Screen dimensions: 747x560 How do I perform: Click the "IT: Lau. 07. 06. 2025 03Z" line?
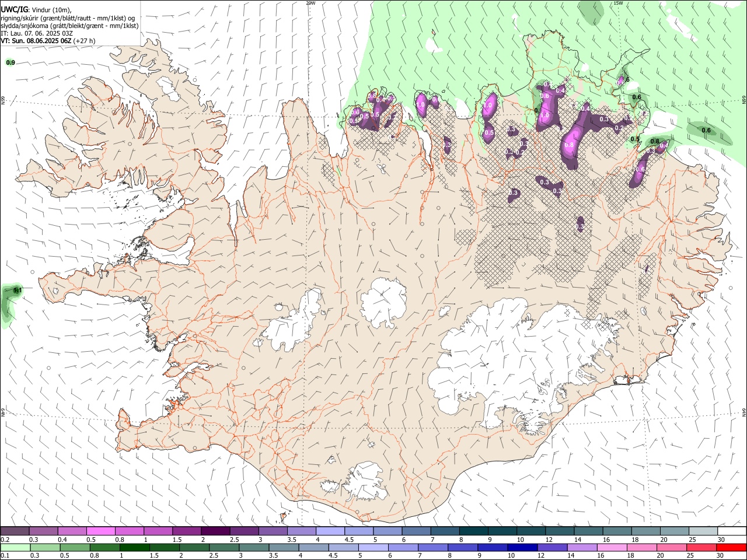click(37, 33)
